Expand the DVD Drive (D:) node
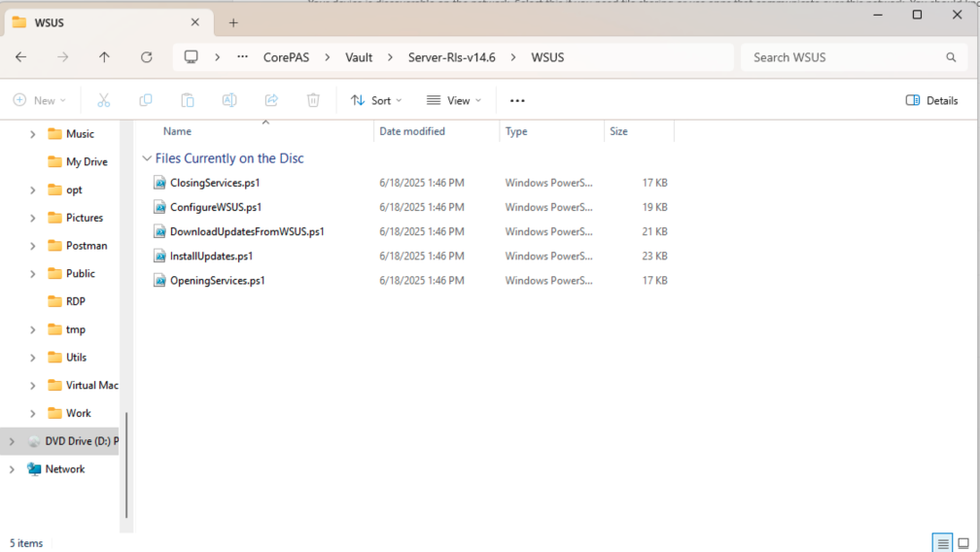 12,441
